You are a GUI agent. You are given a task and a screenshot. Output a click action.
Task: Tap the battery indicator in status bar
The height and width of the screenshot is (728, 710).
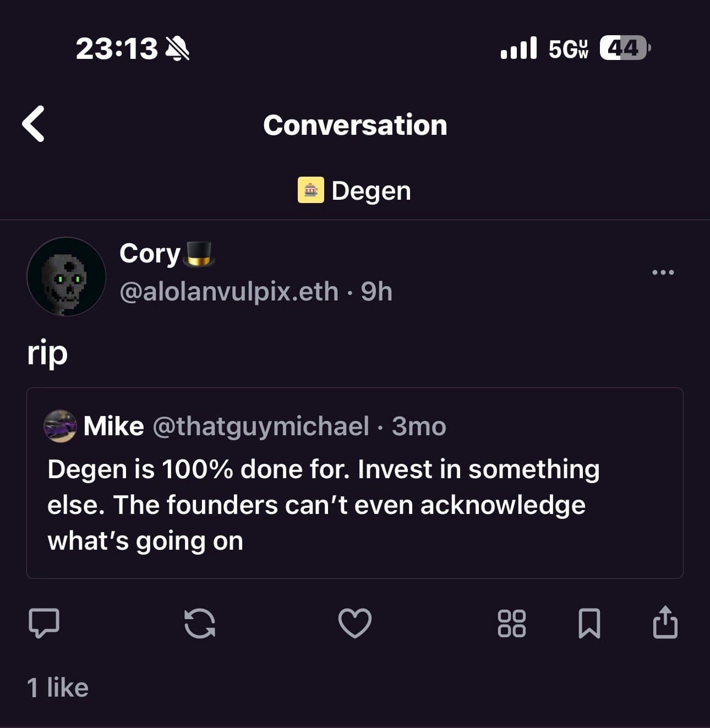(624, 48)
